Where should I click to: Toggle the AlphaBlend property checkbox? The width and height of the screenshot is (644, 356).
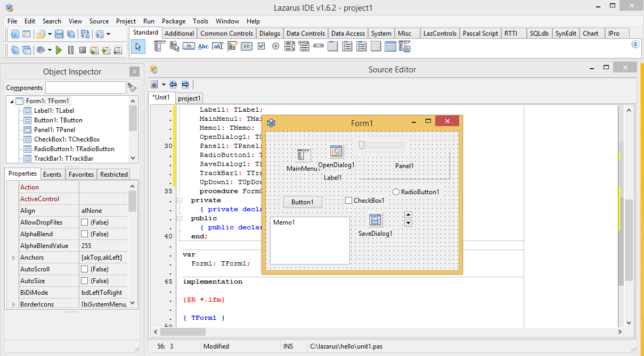(x=84, y=234)
